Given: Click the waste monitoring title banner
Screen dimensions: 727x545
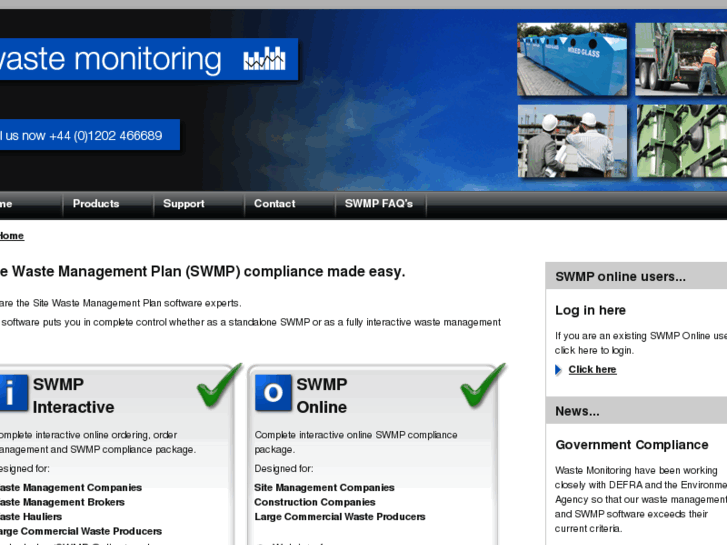Looking at the screenshot, I should coord(148,59).
